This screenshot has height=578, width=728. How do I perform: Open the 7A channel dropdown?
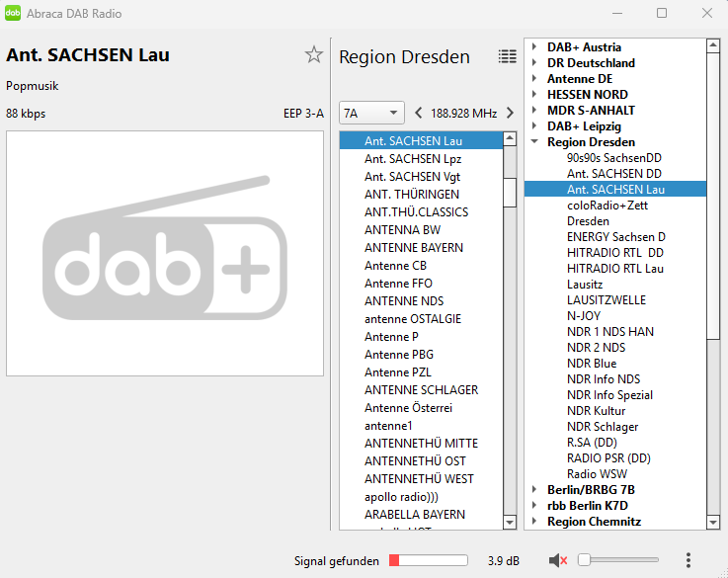(x=371, y=113)
